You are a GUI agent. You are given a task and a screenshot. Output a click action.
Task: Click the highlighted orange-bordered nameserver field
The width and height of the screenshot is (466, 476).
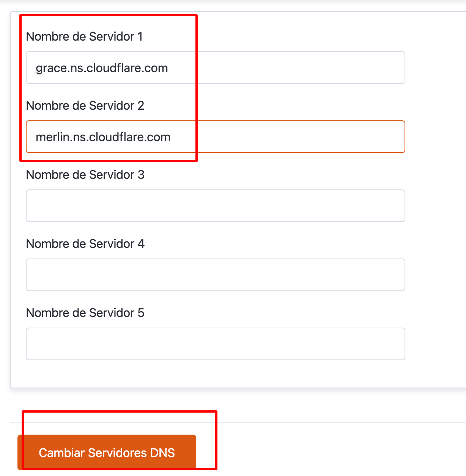(215, 137)
